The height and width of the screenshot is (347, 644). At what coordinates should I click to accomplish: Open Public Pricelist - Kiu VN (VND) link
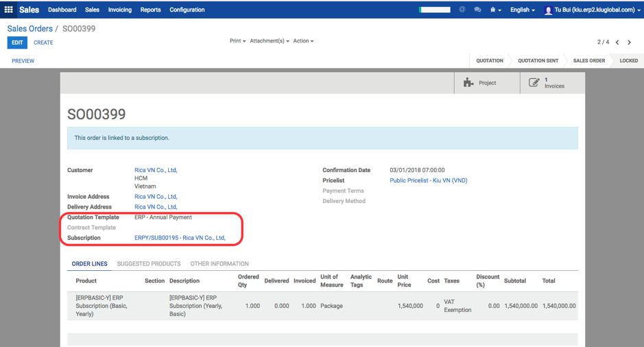[x=429, y=180]
